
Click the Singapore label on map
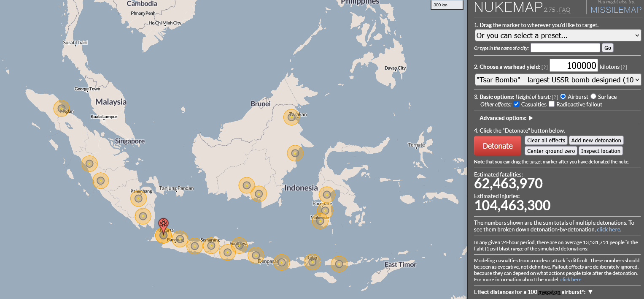tap(130, 141)
